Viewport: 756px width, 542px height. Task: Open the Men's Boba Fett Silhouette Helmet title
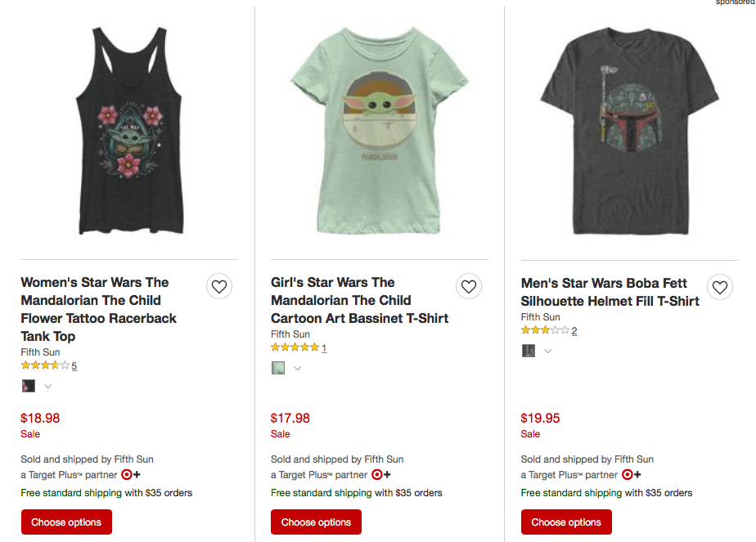[x=610, y=292]
